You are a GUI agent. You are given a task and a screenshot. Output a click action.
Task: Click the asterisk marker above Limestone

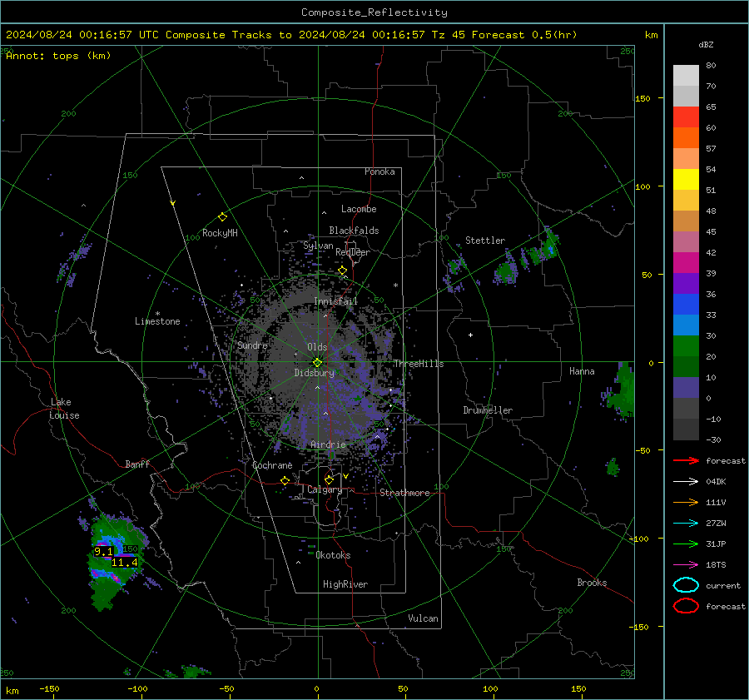pyautogui.click(x=157, y=314)
